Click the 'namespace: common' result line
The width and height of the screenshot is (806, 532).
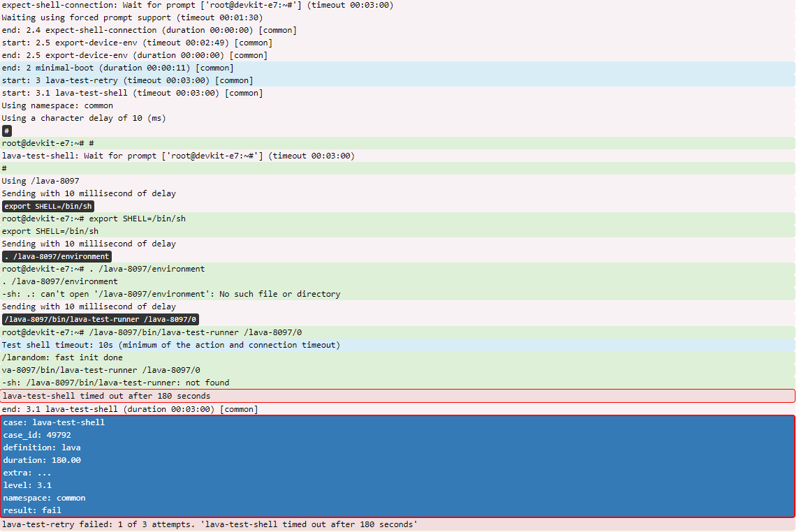click(x=398, y=498)
